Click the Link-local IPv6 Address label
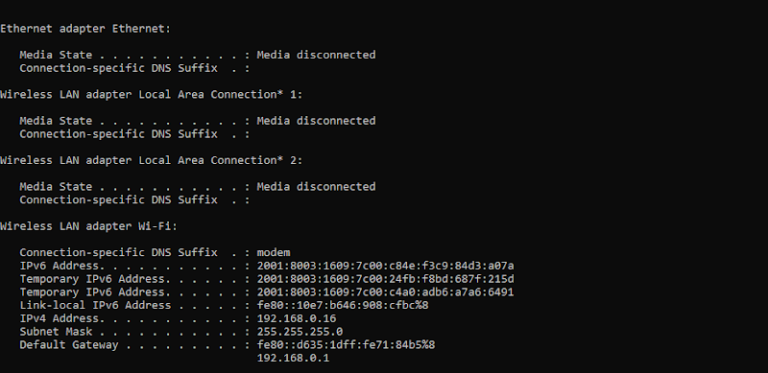Screen dimensions: 768x373 click(95, 305)
